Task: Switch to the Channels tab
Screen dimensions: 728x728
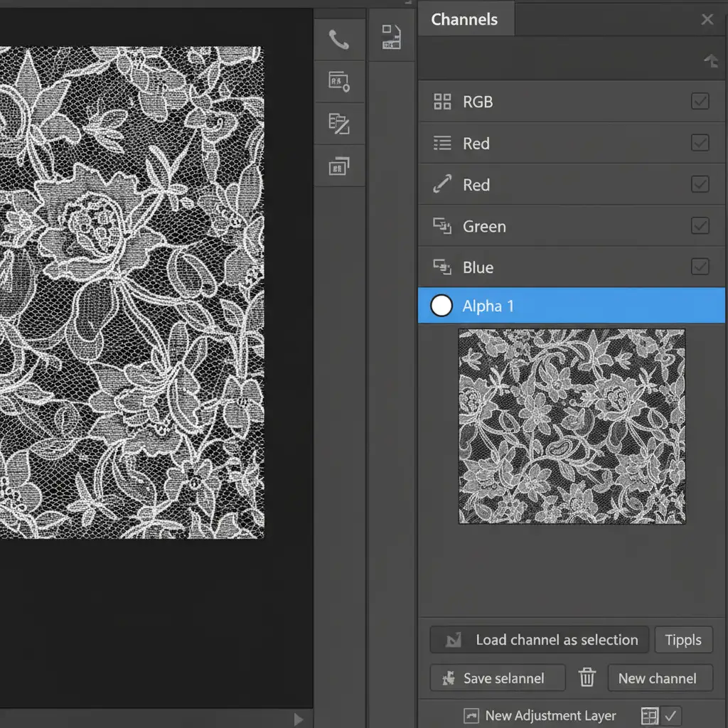Action: tap(464, 19)
